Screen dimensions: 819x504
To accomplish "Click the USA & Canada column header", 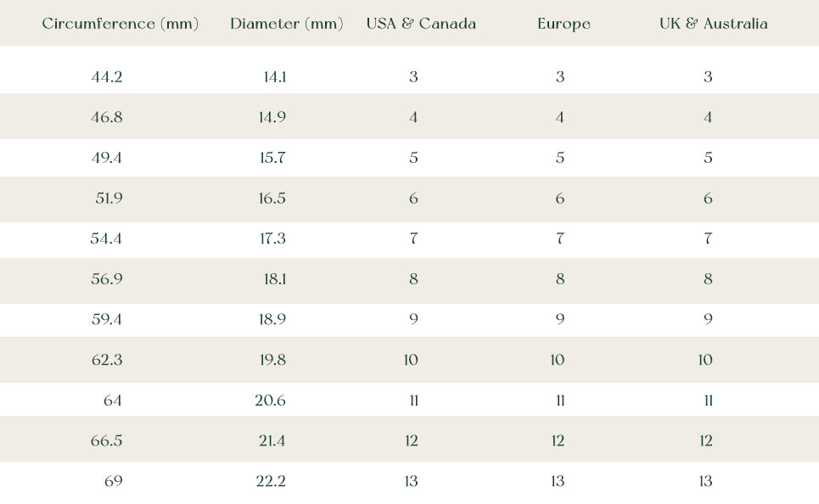I will [x=421, y=24].
